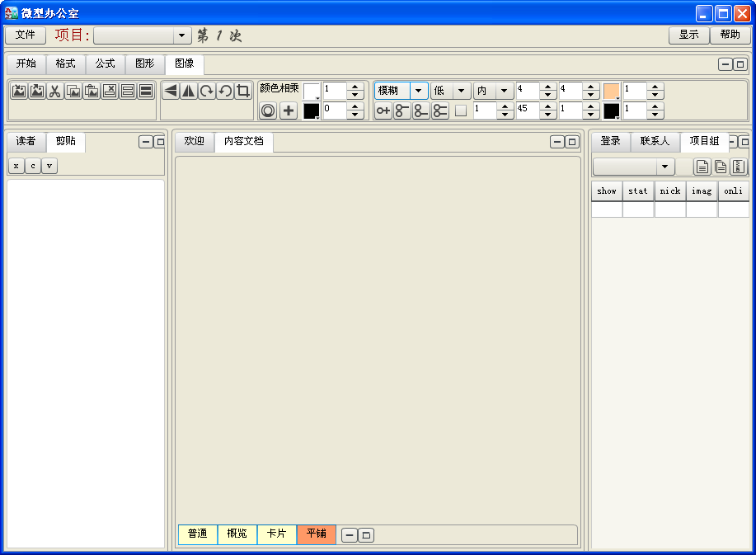
Task: Switch to the 格式 ribbon tab
Action: (66, 63)
